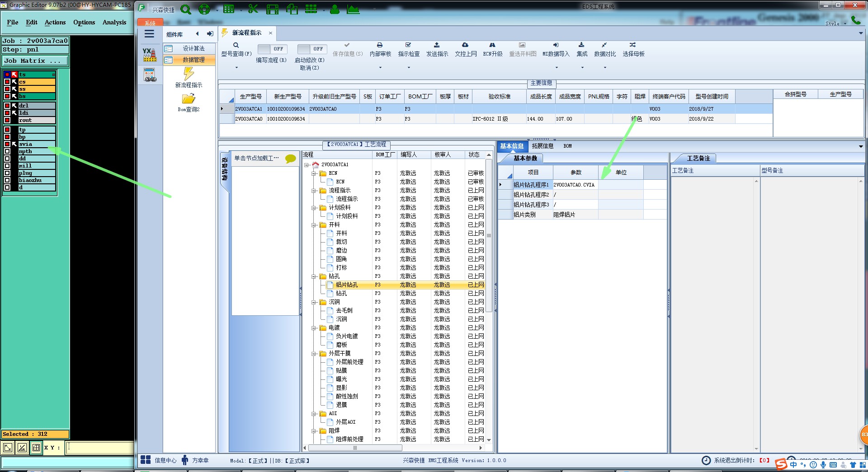Switch to 拓展信息 tab
868x472 pixels.
(542, 146)
